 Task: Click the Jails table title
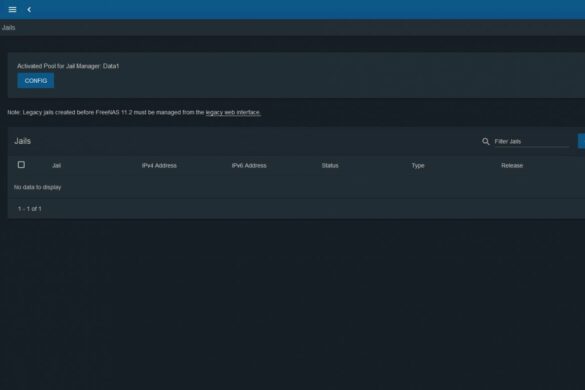pyautogui.click(x=22, y=141)
